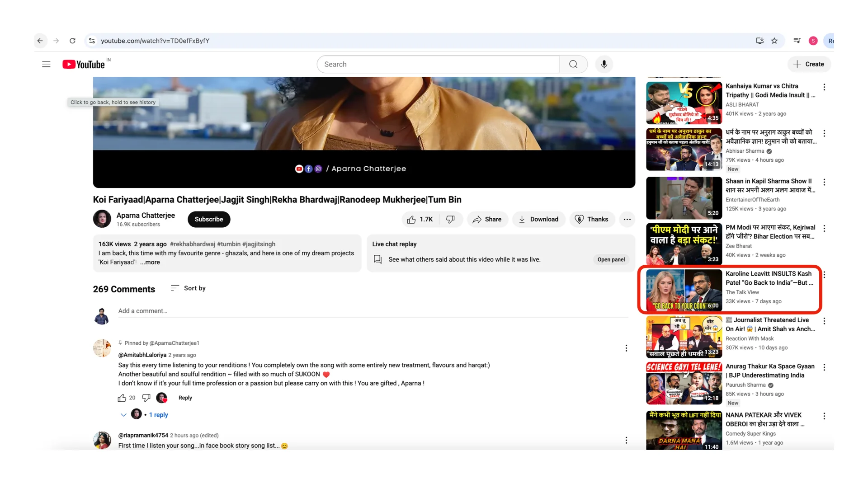Open the Create menu
Screen dimensions: 868x488
click(809, 64)
